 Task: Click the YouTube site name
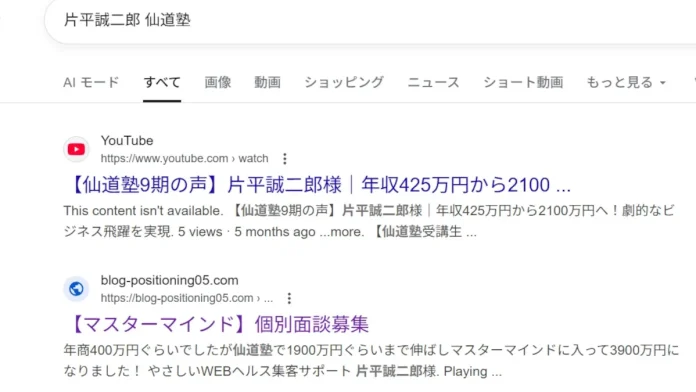[x=127, y=141]
